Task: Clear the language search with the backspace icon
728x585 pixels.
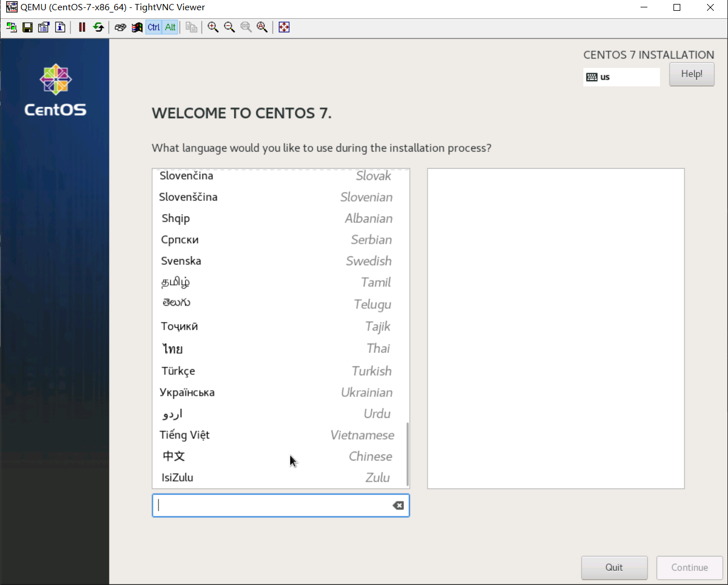Action: pyautogui.click(x=398, y=505)
